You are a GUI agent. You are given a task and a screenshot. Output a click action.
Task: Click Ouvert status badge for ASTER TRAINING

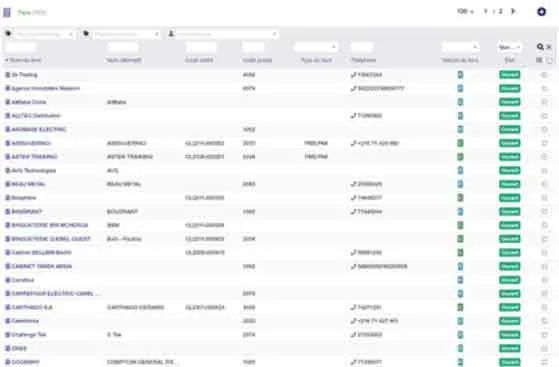509,157
